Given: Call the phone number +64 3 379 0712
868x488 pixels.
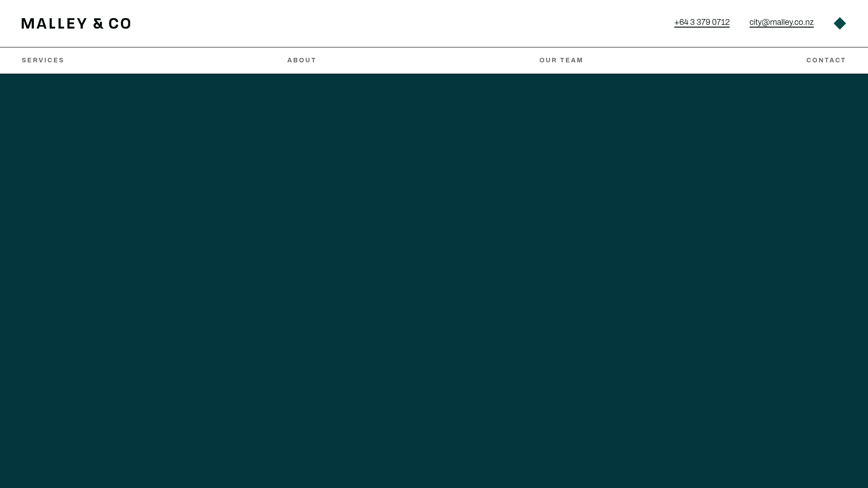Looking at the screenshot, I should tap(702, 23).
